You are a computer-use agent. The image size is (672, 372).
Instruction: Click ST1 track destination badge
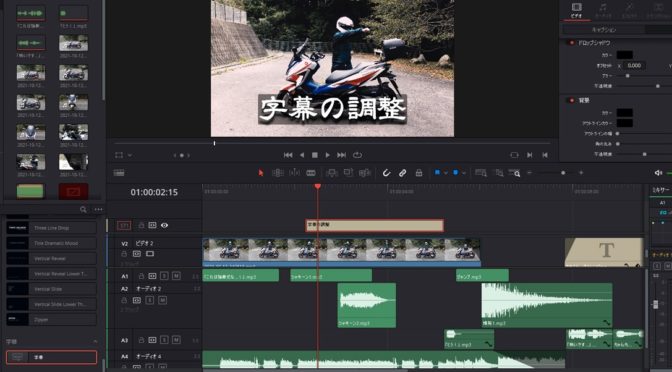124,225
